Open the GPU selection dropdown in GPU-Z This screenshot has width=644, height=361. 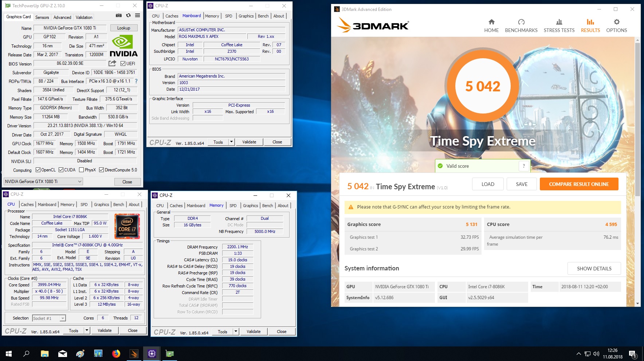(43, 182)
